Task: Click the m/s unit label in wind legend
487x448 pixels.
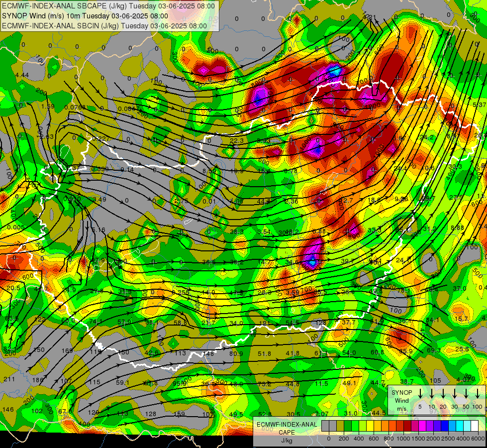Action: click(401, 409)
